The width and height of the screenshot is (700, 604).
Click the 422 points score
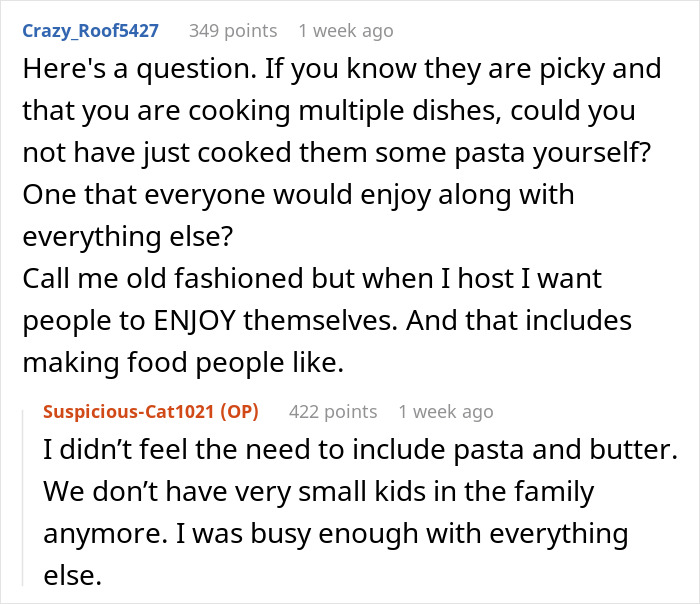pos(333,412)
